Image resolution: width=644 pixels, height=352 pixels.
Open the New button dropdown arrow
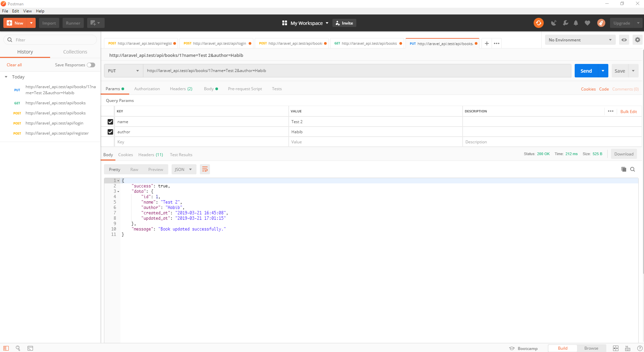click(x=31, y=23)
